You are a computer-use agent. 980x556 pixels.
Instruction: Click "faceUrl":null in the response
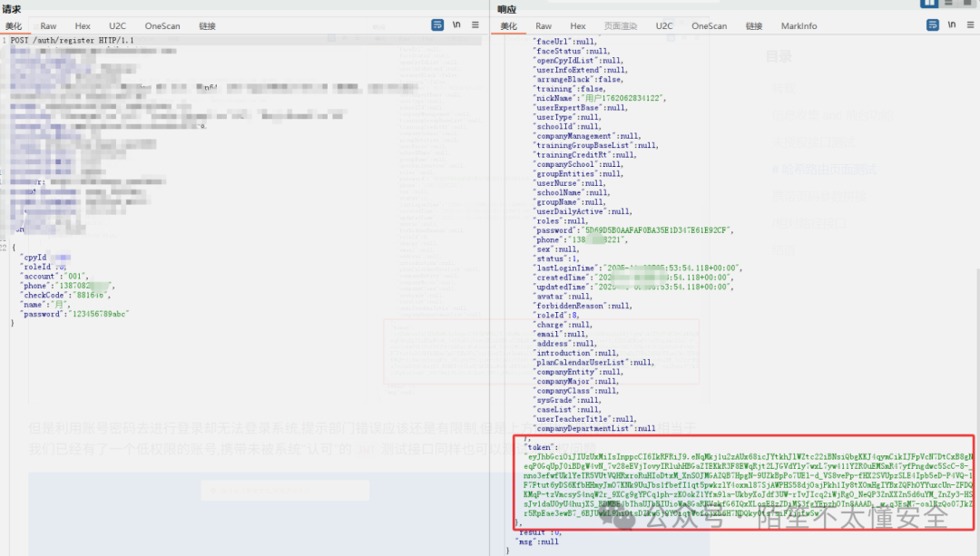coord(565,42)
